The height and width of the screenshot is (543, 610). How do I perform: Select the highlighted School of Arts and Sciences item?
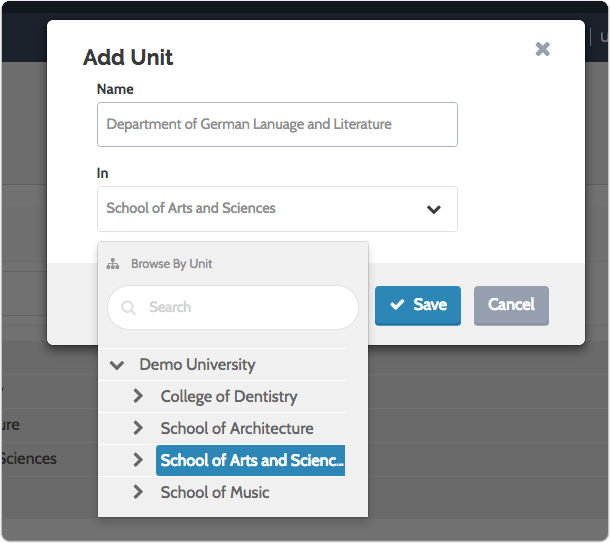pyautogui.click(x=251, y=460)
